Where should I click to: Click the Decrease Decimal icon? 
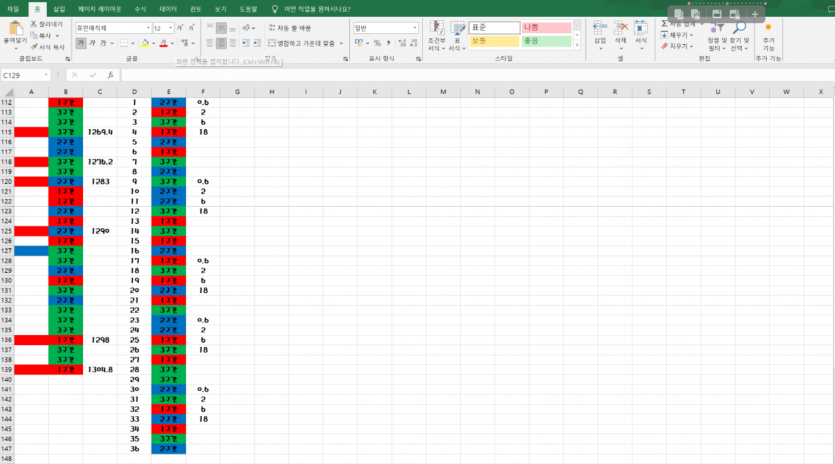[414, 43]
